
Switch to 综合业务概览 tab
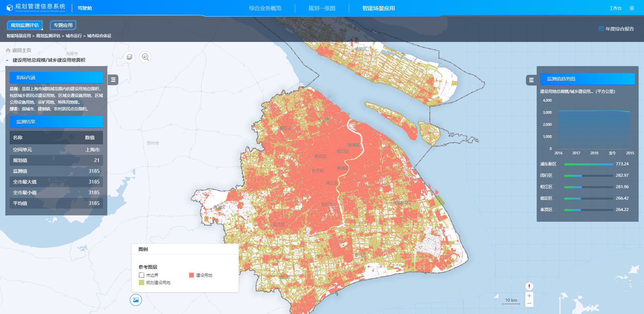265,8
